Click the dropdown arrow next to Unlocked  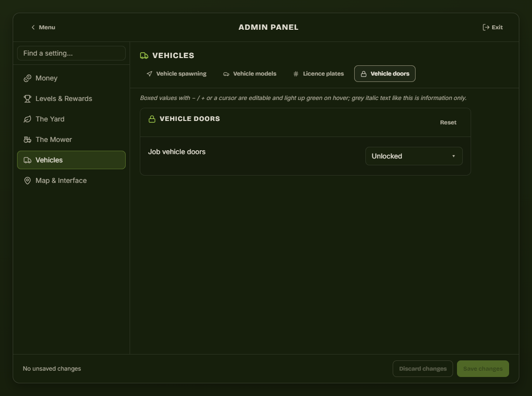pos(453,156)
